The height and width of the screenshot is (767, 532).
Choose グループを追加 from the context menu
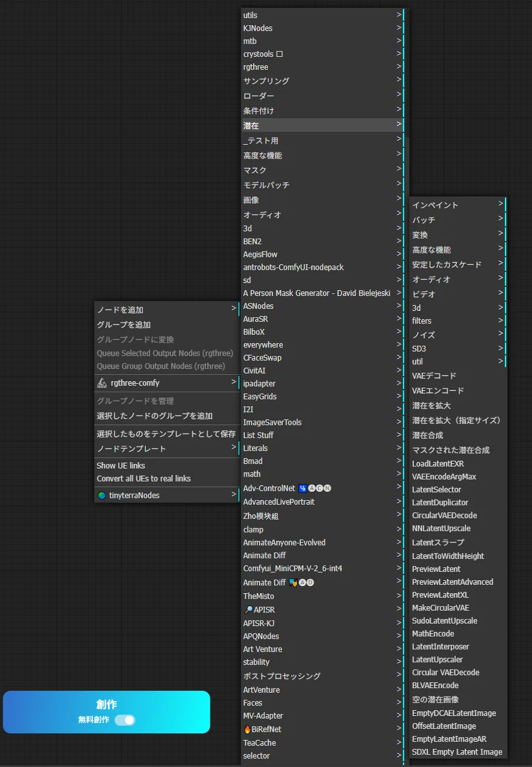124,325
